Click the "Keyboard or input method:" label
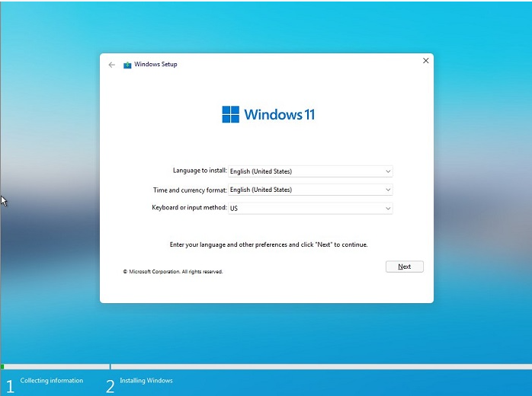Image resolution: width=532 pixels, height=396 pixels. (x=189, y=208)
